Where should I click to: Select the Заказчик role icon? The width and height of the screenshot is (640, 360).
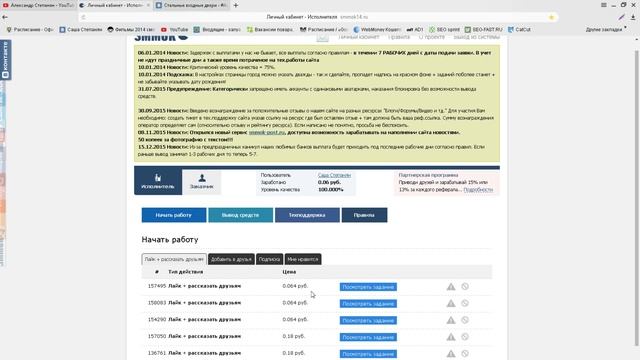(x=202, y=182)
